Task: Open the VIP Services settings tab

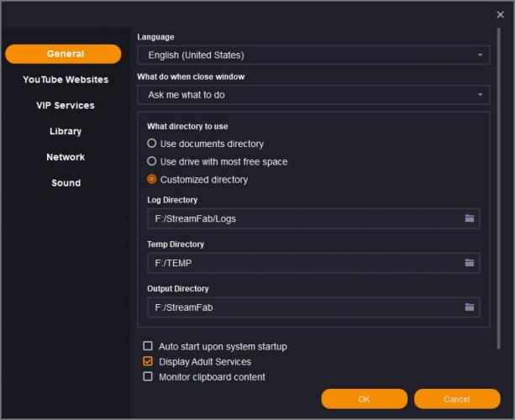Action: tap(66, 106)
